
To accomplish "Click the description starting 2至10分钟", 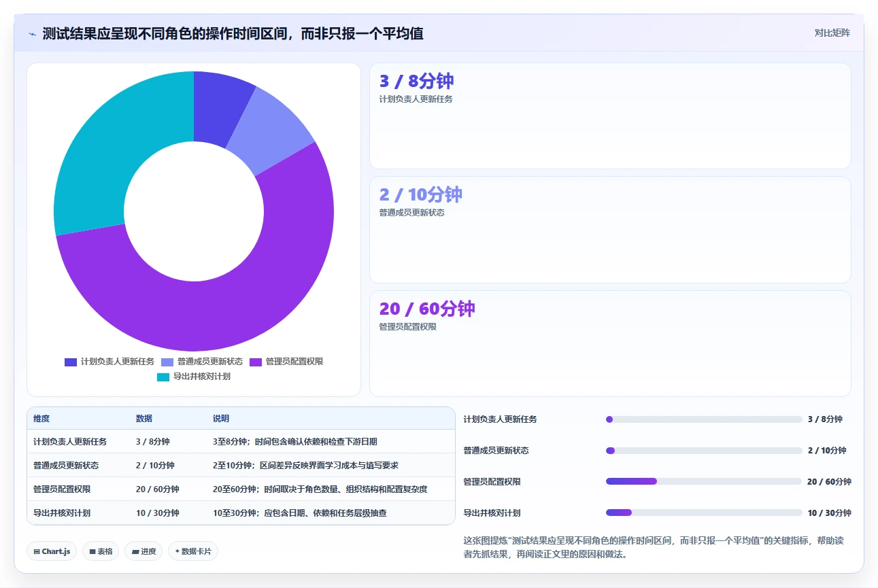I will [x=305, y=466].
